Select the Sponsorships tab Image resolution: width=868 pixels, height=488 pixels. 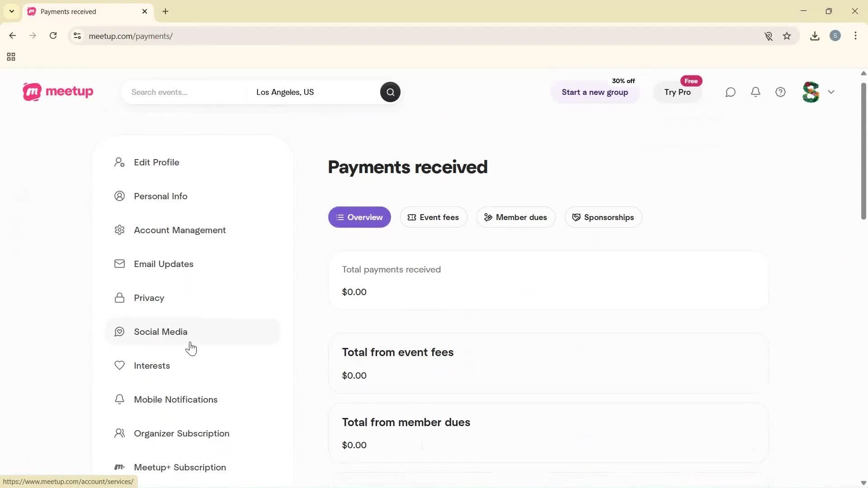click(603, 217)
